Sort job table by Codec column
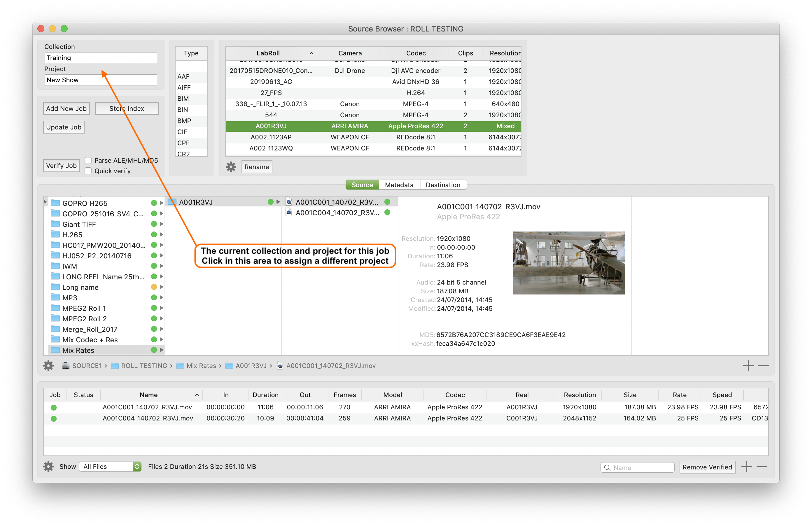This screenshot has width=812, height=526. 455,395
